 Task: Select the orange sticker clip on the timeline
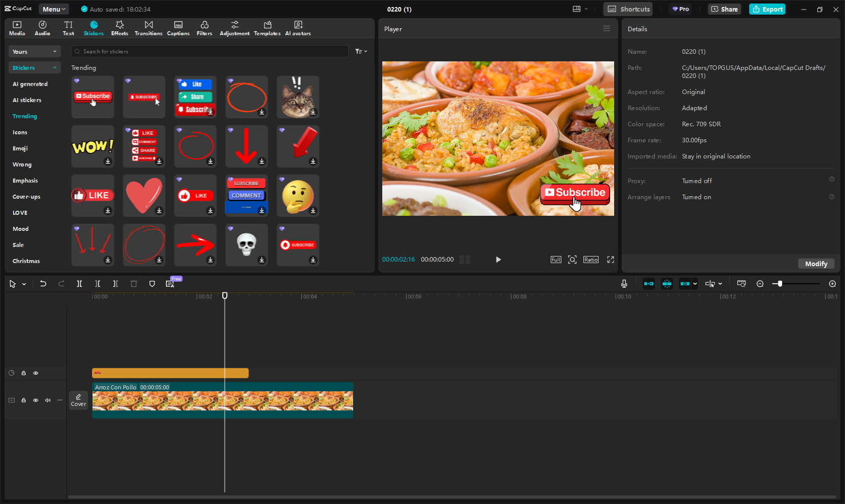tap(171, 373)
